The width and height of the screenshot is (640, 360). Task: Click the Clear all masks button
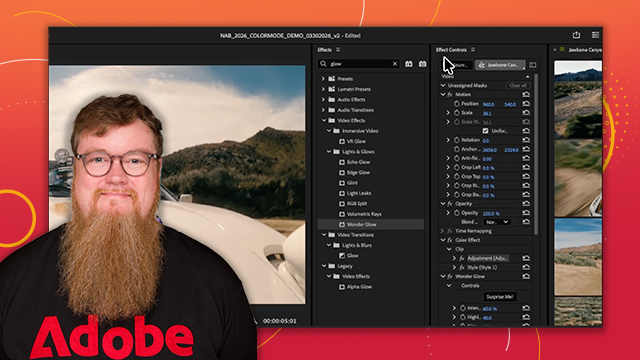click(518, 85)
